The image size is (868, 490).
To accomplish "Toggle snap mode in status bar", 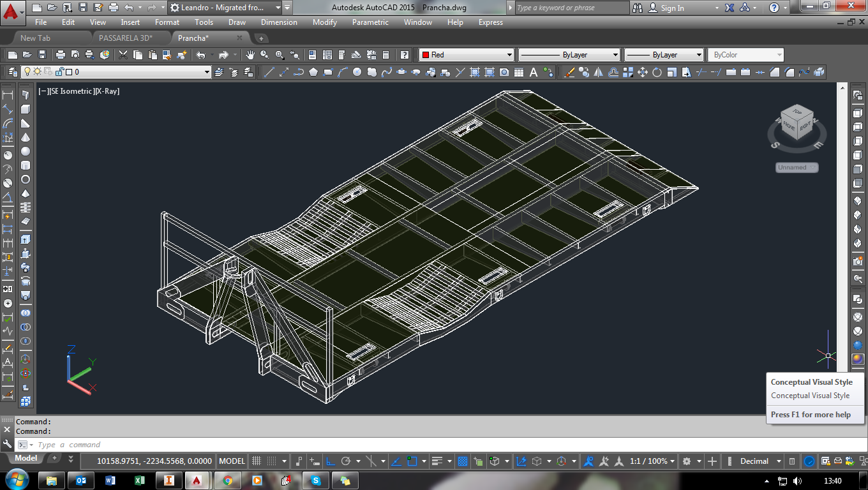I will (x=273, y=461).
